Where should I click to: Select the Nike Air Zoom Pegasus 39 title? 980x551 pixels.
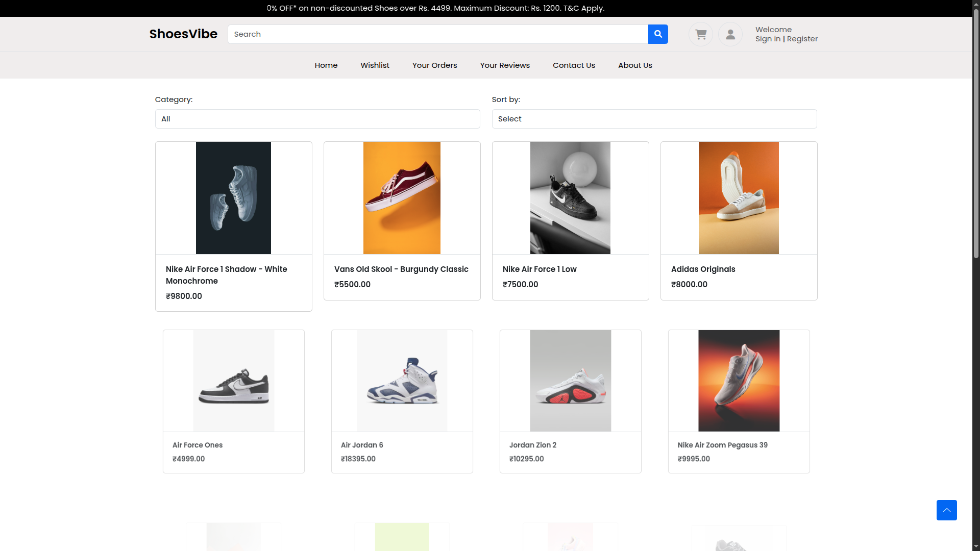(x=722, y=445)
